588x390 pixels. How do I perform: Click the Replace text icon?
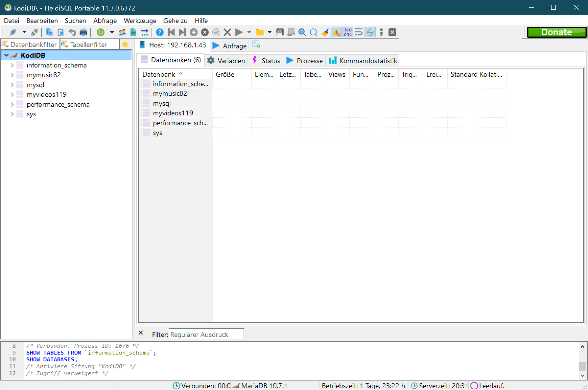(x=313, y=32)
